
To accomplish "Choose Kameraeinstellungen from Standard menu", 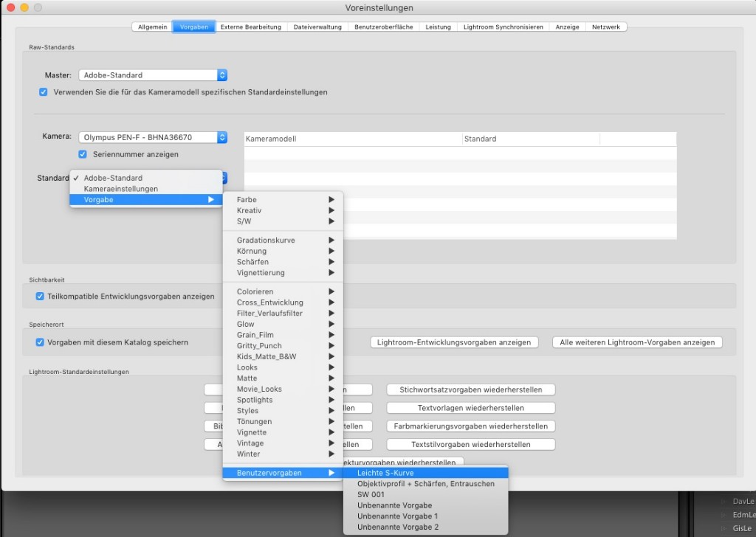I will click(121, 189).
